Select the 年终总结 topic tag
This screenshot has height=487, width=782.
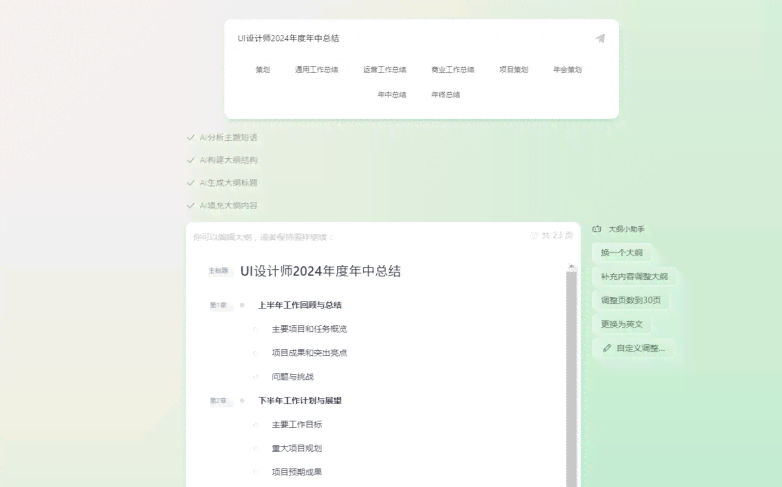pyautogui.click(x=445, y=94)
